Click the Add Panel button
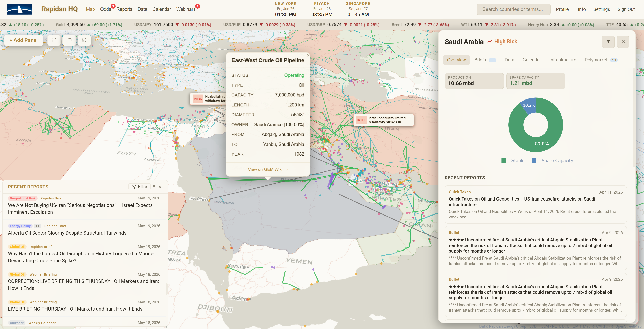Viewport: 644px width, 329px height. coord(23,40)
